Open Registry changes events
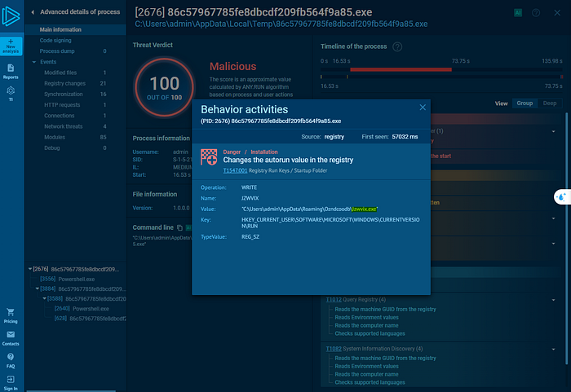Screen dimensions: 571x392 click(x=64, y=83)
